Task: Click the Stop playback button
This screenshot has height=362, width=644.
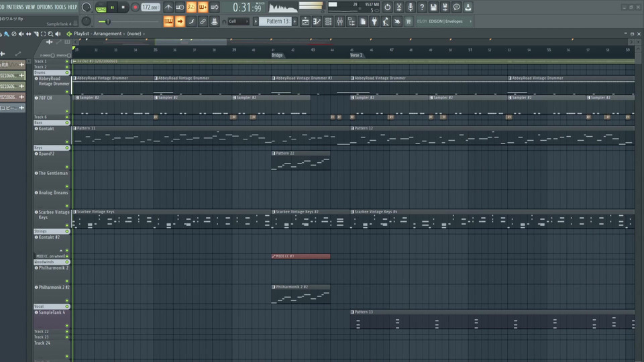Action: 123,7
